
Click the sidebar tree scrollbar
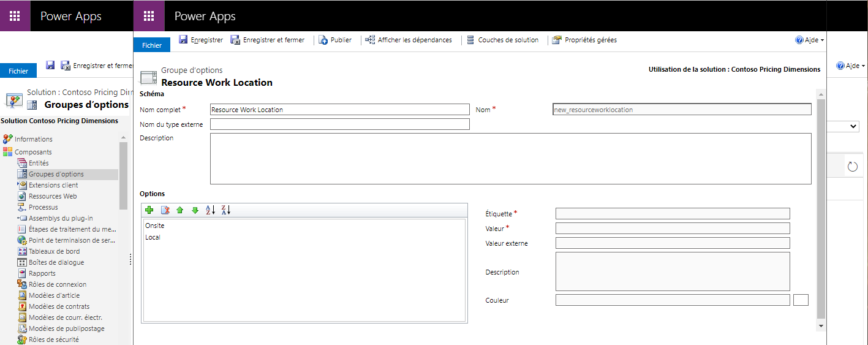click(x=123, y=175)
